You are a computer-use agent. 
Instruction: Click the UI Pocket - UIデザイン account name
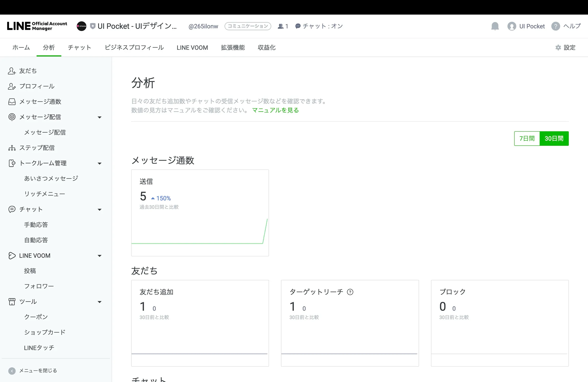(x=137, y=26)
